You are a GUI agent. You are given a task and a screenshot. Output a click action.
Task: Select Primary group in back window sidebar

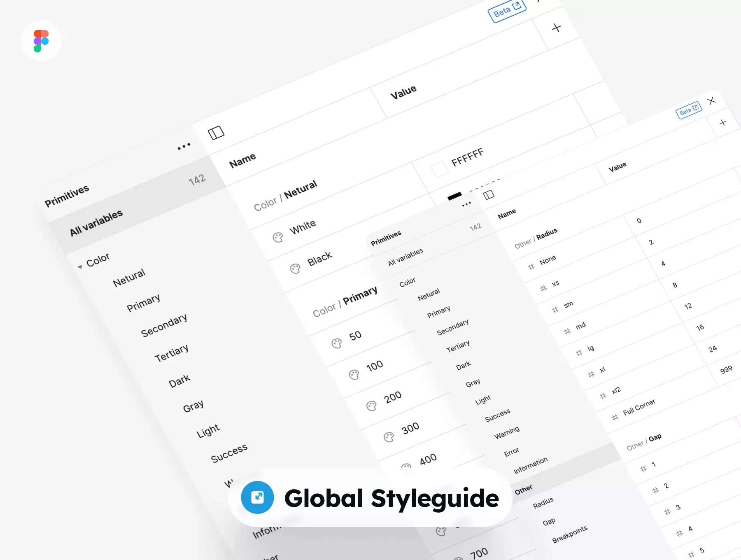(x=144, y=303)
